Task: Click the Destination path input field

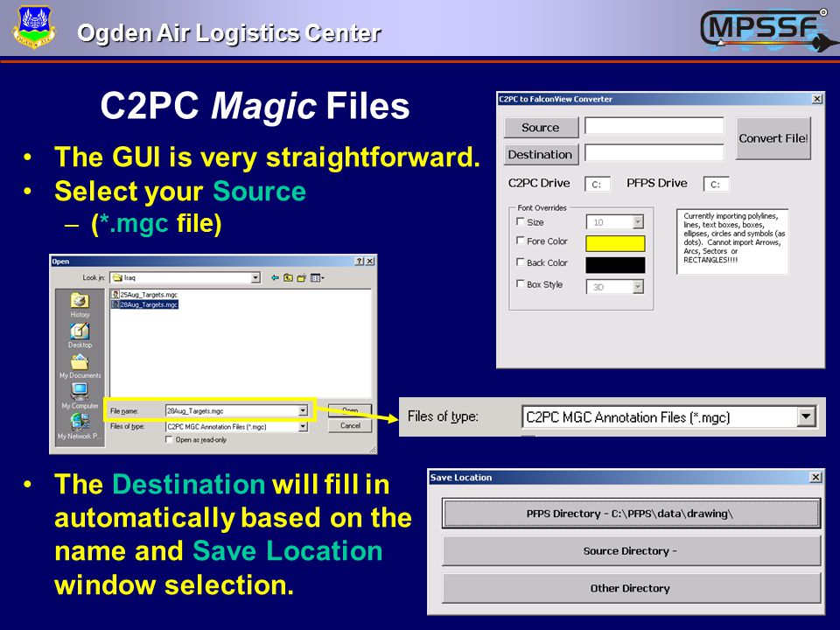Action: (x=654, y=152)
